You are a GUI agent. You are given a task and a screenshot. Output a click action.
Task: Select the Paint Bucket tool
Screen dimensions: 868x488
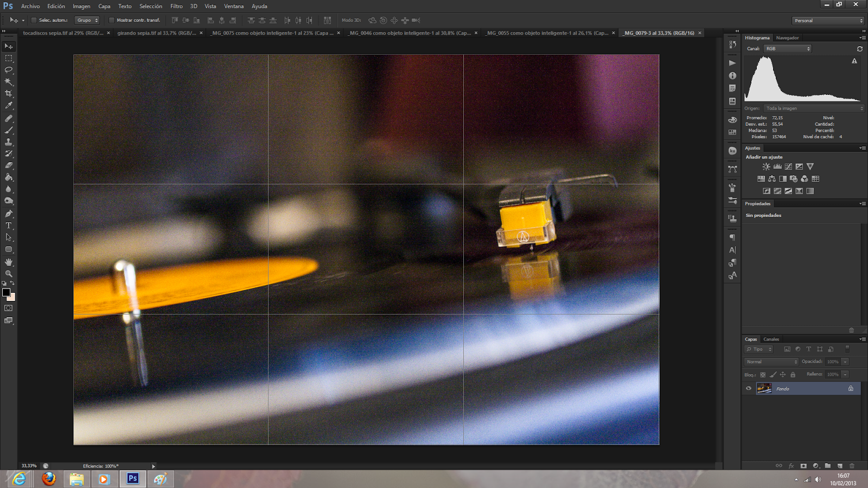click(x=9, y=177)
